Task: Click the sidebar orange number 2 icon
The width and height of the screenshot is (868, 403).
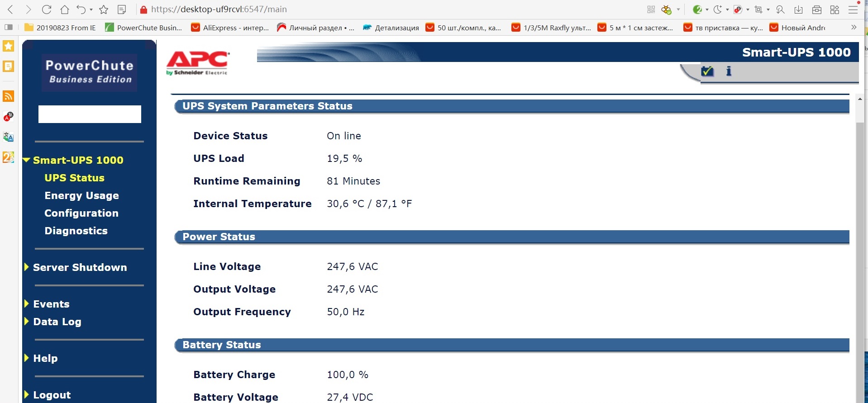Action: point(9,157)
